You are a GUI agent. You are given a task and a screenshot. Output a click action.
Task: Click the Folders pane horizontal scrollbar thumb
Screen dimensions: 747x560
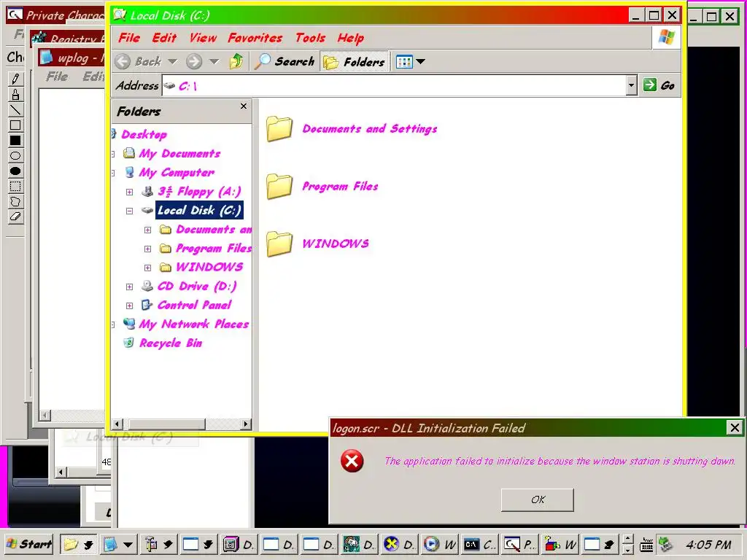167,424
